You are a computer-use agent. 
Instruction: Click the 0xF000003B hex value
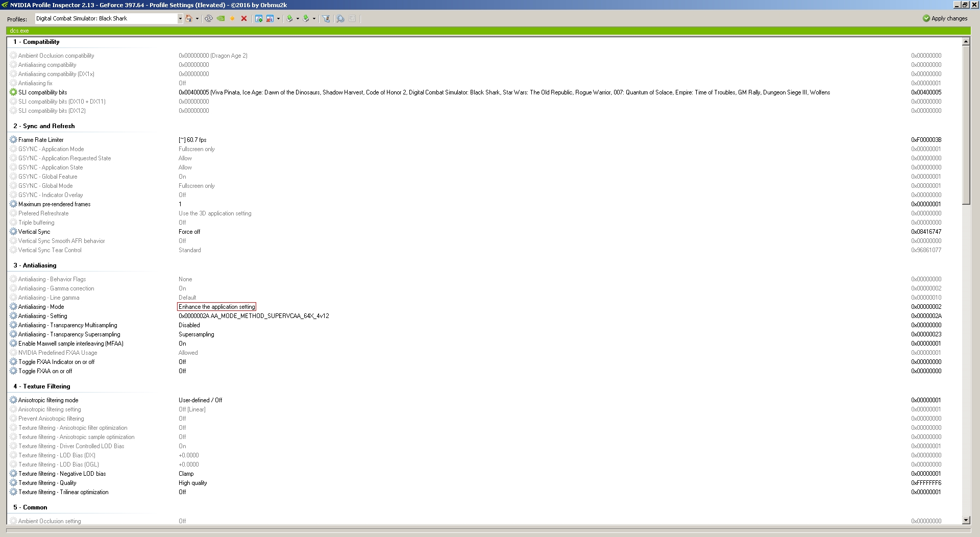926,140
